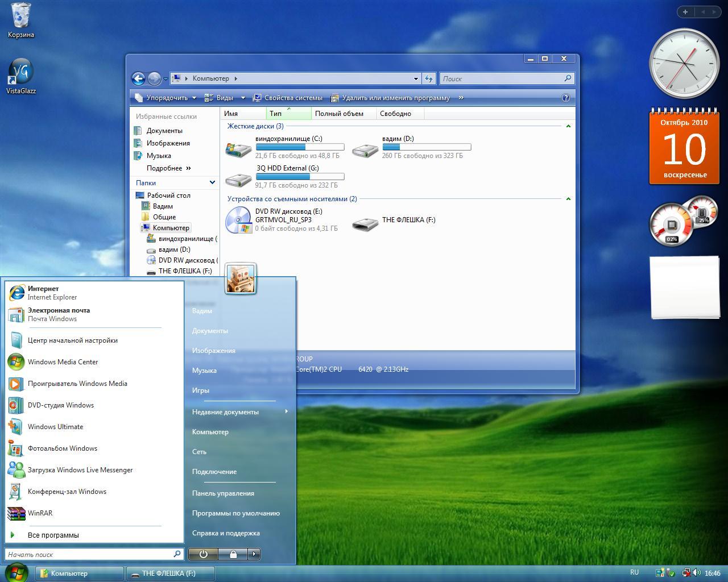Viewport: 728px width, 582px height.
Task: Launch Проигрыватель Windows Media
Action: pos(94,384)
